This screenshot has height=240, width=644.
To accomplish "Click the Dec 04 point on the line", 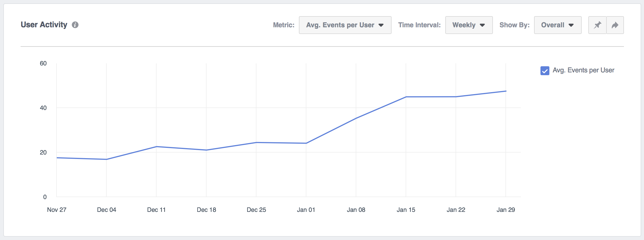I will click(107, 159).
